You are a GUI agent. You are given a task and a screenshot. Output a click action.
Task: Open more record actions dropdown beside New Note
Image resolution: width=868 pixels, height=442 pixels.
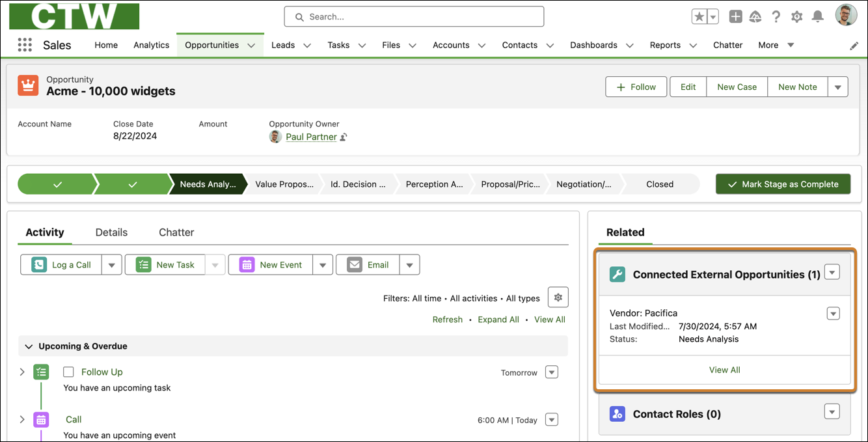[x=838, y=87]
